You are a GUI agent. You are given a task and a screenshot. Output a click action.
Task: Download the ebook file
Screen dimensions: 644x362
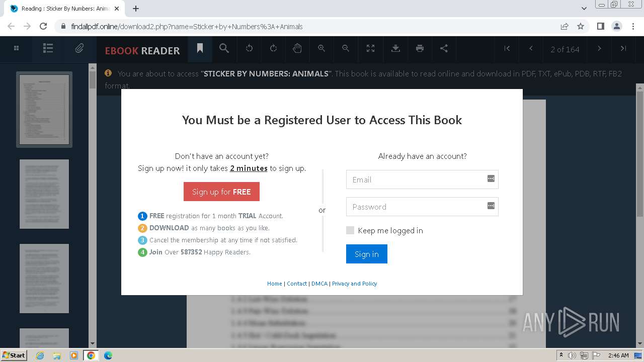(395, 48)
